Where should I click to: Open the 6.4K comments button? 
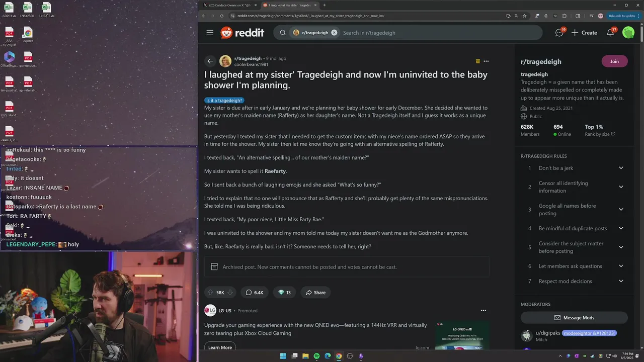point(255,293)
